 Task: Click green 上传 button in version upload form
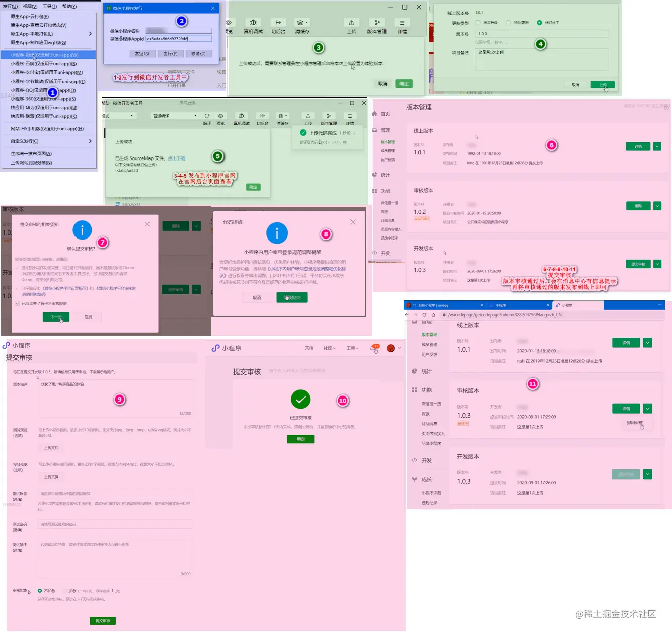(x=603, y=85)
